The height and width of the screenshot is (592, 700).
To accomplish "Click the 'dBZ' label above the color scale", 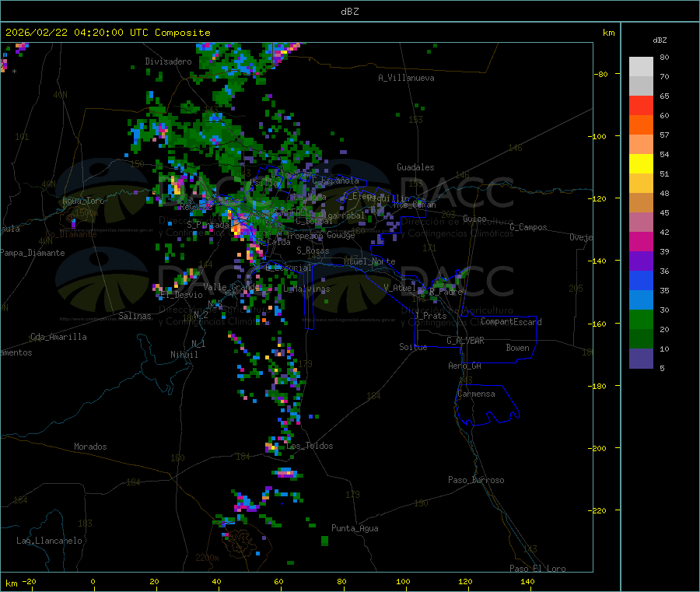I will click(x=660, y=40).
